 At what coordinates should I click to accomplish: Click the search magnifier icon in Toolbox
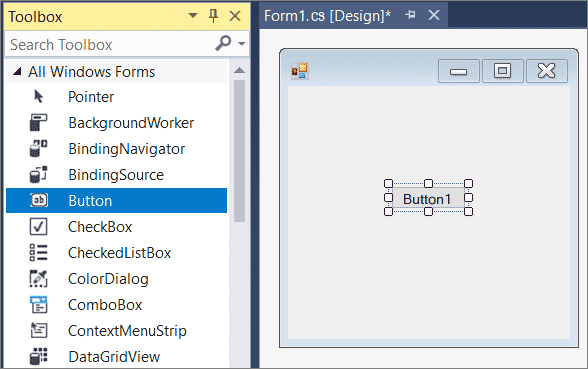tap(223, 43)
